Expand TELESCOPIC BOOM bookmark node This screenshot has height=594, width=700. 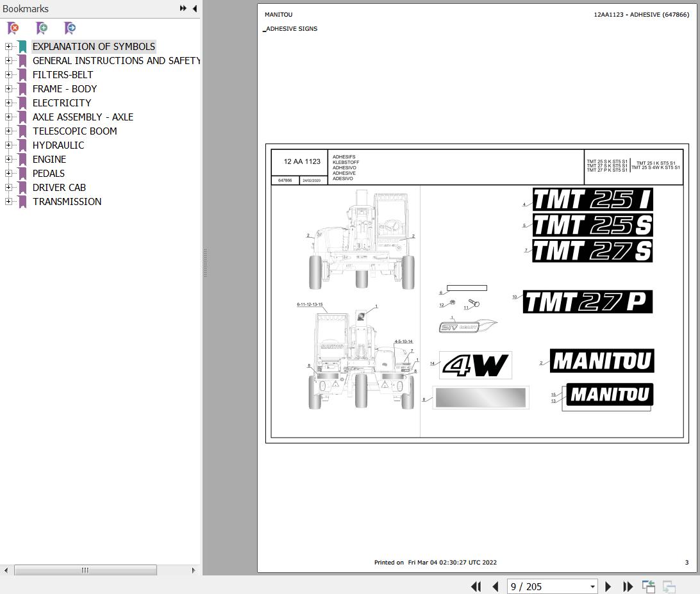pos(8,131)
